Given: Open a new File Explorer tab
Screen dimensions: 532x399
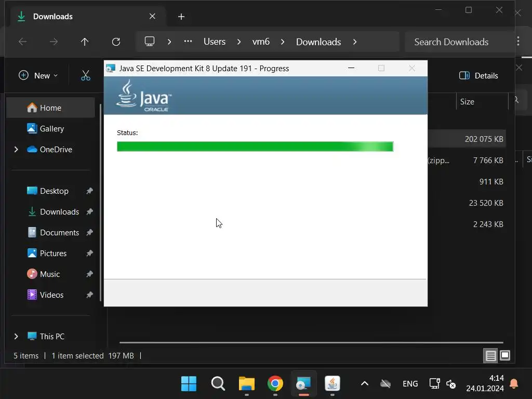Looking at the screenshot, I should tap(181, 17).
